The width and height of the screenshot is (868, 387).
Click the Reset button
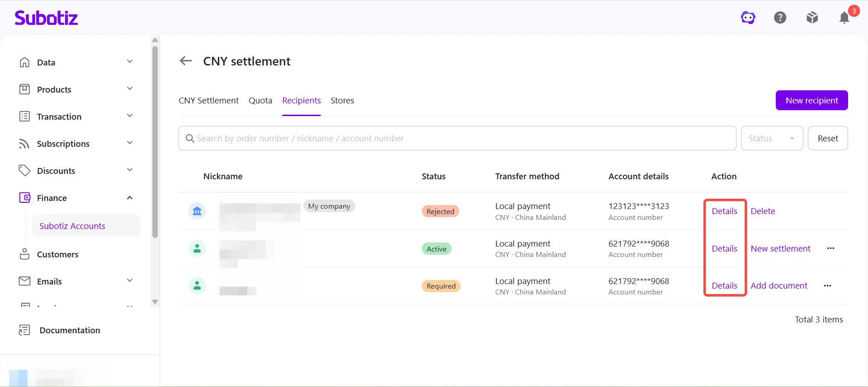pyautogui.click(x=828, y=138)
